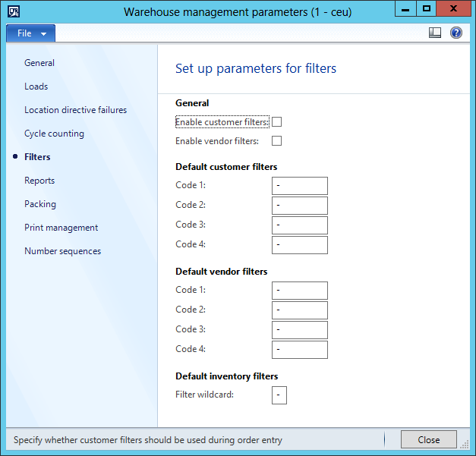Select the General tab in sidebar
Screen dimensions: 476x456
click(39, 63)
